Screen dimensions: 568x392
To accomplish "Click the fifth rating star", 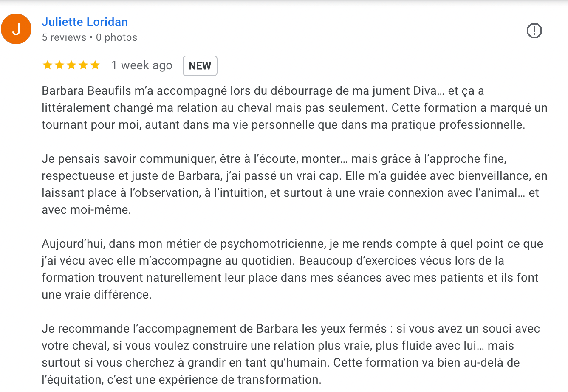I will pyautogui.click(x=95, y=65).
